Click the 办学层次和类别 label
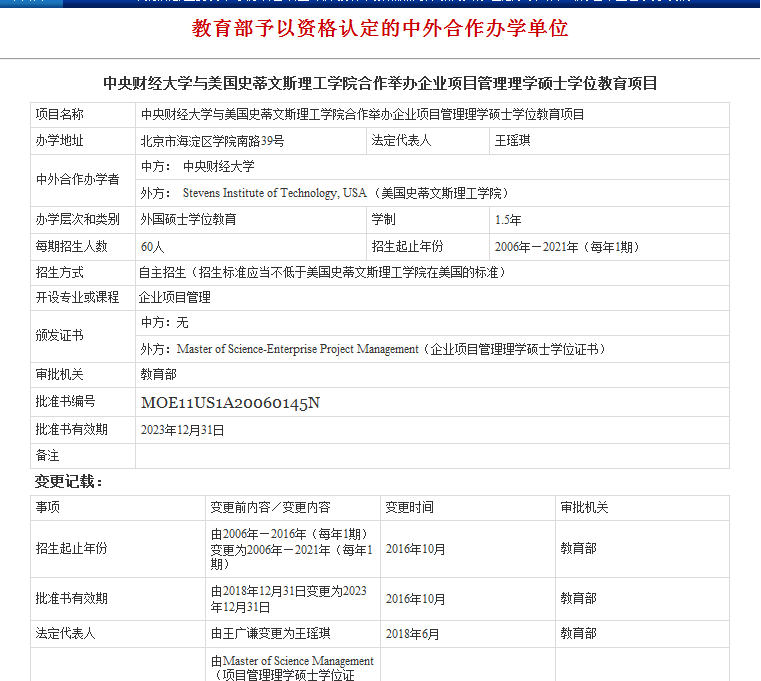This screenshot has height=681, width=761. tap(78, 219)
